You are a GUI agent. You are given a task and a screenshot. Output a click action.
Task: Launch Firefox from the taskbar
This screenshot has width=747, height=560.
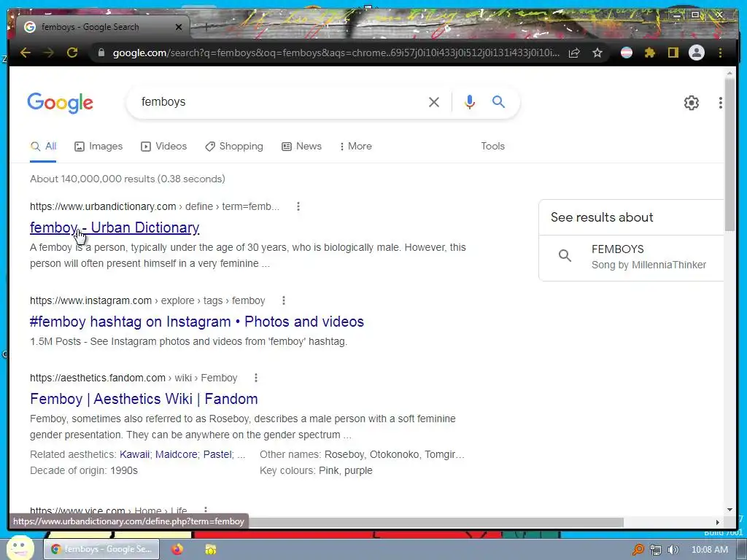click(177, 550)
